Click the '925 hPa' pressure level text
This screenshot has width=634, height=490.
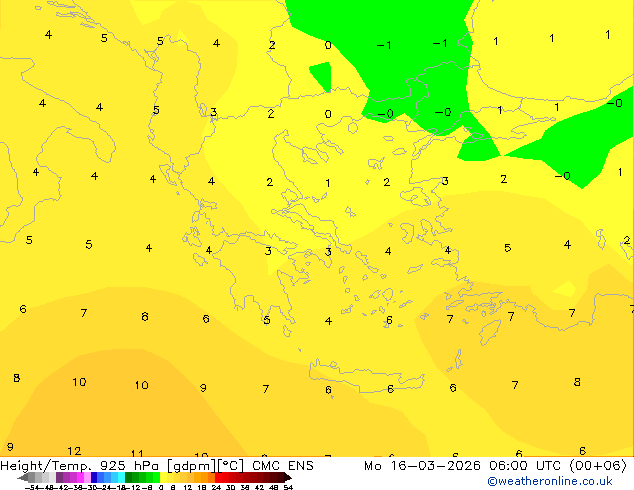coord(129,466)
